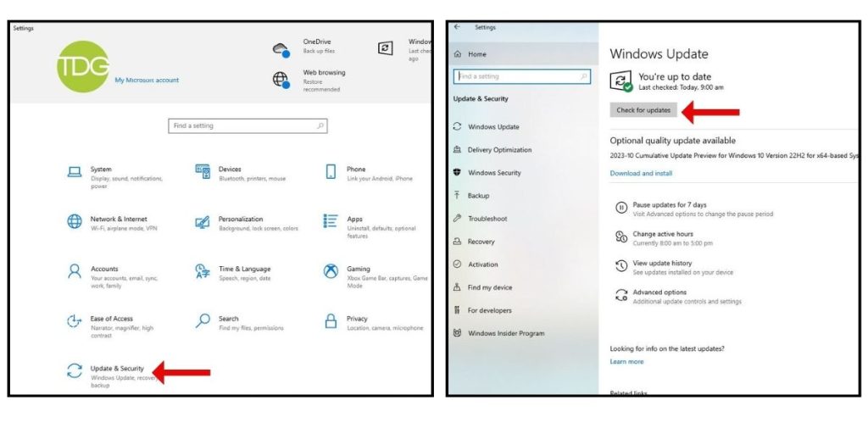Screen dimensions: 868x434
Task: Open the My Microsoft account link
Action: coord(147,81)
